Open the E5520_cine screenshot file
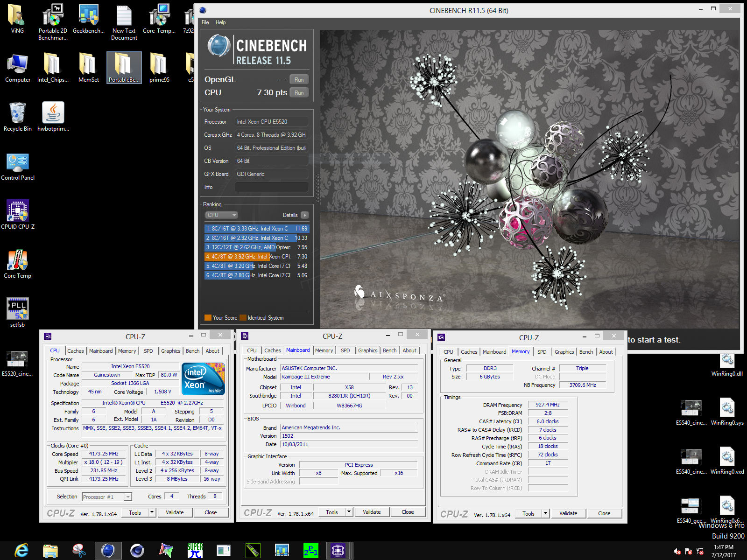747x560 pixels. 17,363
